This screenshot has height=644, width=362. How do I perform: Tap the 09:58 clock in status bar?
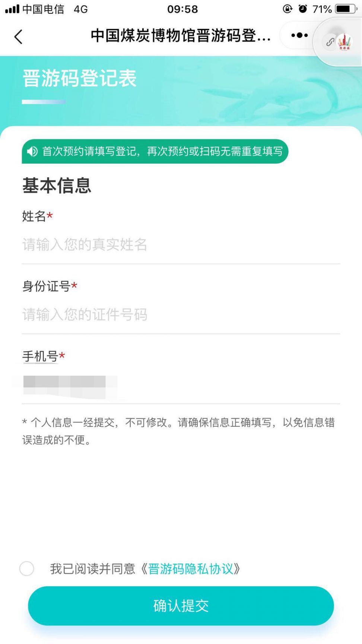click(x=182, y=9)
